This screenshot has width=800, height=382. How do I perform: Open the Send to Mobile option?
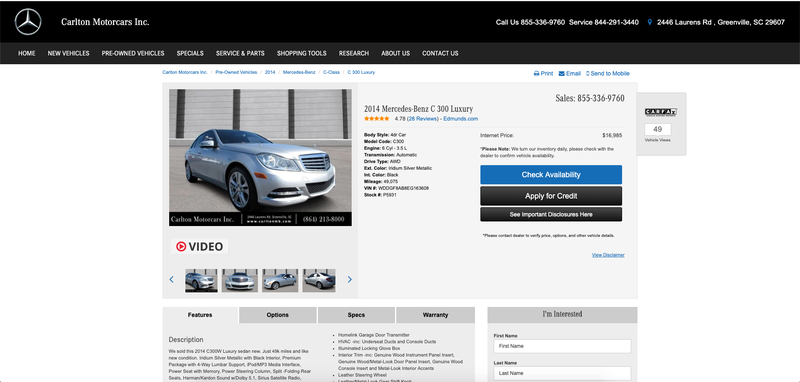pos(608,73)
